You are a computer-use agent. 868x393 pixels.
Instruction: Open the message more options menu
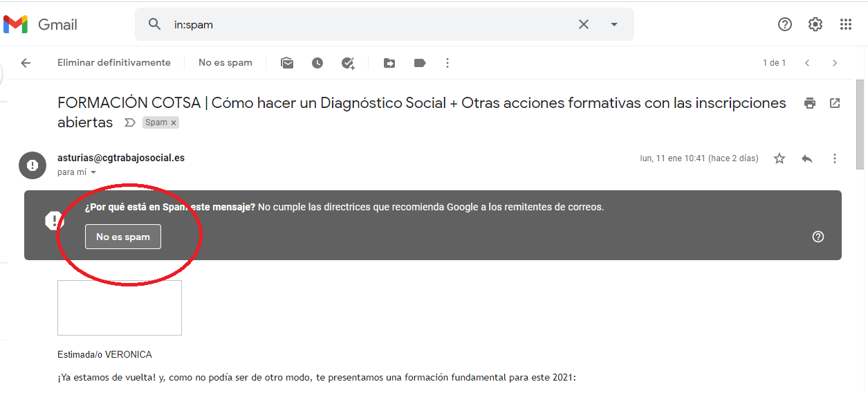coord(835,158)
